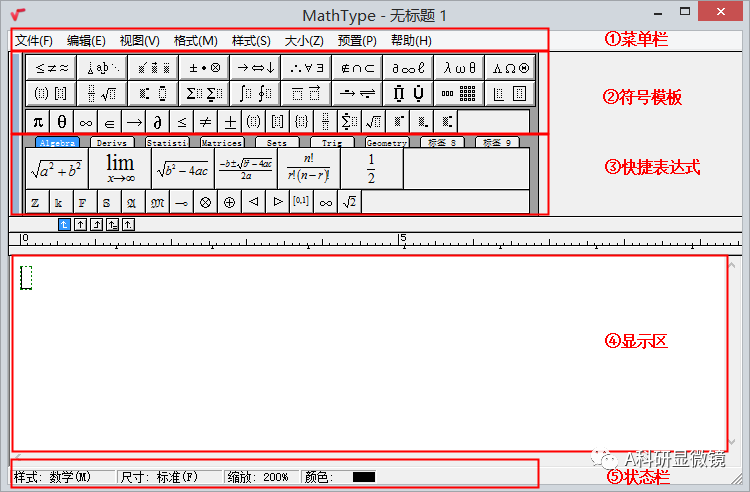Open the arrow symbols palette (→⇔↓)
This screenshot has height=492, width=750.
click(254, 68)
